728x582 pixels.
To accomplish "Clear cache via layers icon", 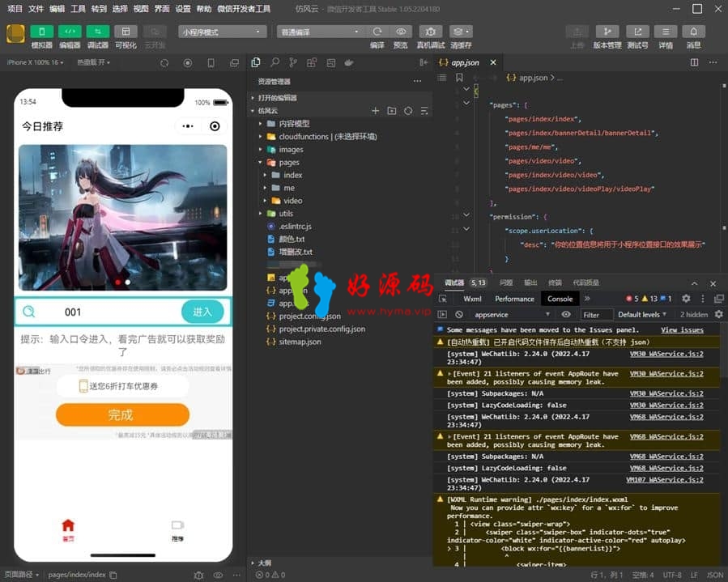I will pos(461,32).
